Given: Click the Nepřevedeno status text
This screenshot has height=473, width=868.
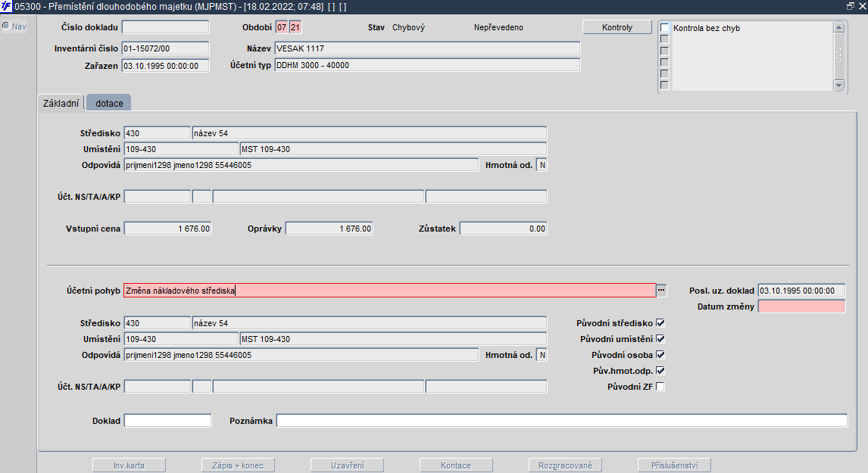Looking at the screenshot, I should tap(498, 27).
